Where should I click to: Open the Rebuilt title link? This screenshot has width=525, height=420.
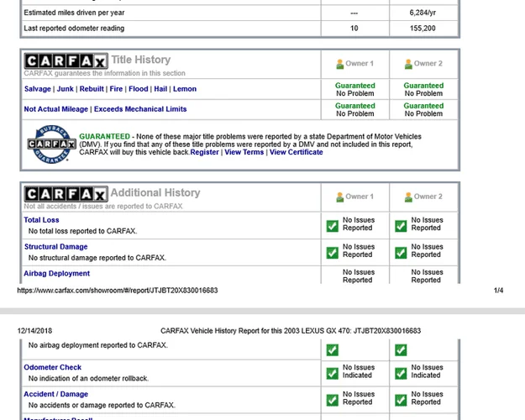click(x=92, y=89)
